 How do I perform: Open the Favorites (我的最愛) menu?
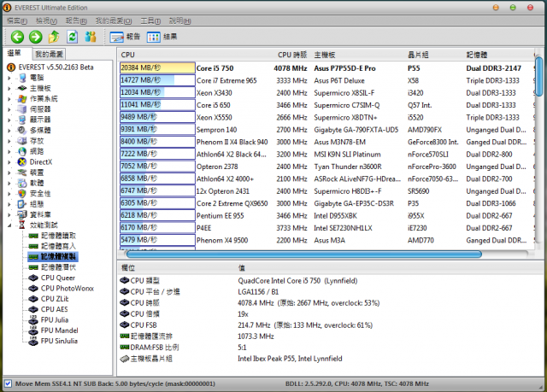pos(114,20)
